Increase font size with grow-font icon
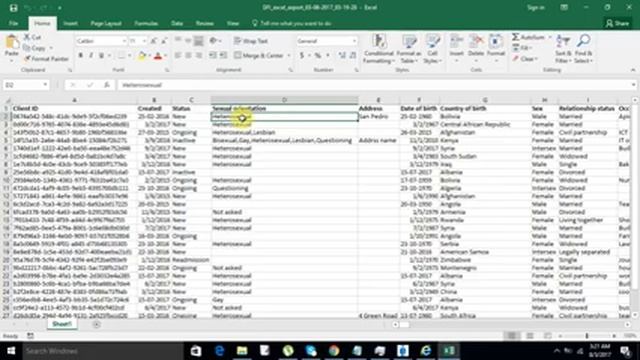This screenshot has height=360, width=640. pyautogui.click(x=153, y=41)
